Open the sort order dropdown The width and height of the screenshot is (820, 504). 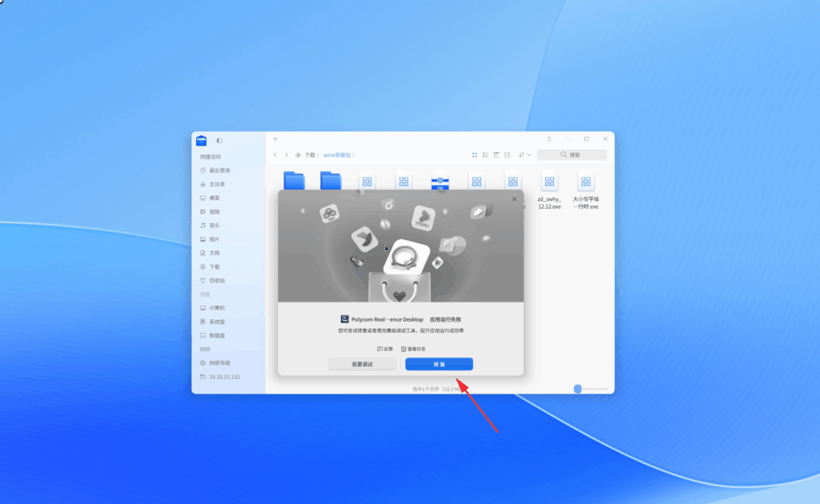click(525, 155)
